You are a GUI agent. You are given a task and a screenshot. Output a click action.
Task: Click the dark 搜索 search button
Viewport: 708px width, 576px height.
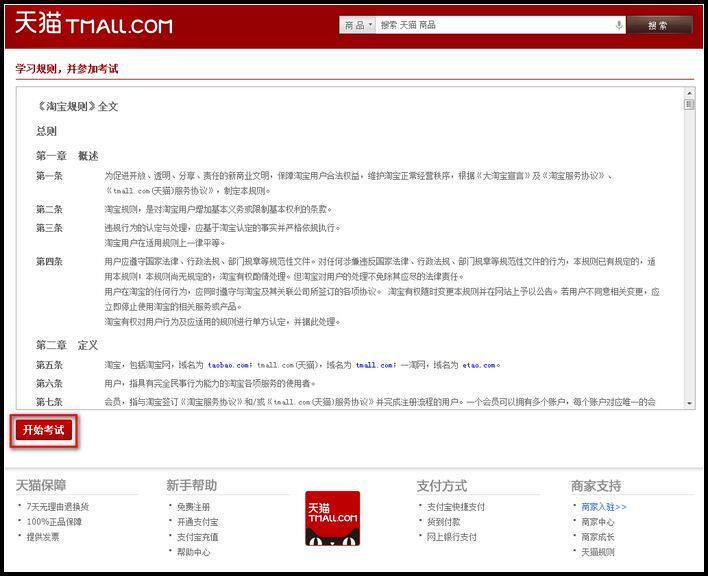[x=660, y=25]
